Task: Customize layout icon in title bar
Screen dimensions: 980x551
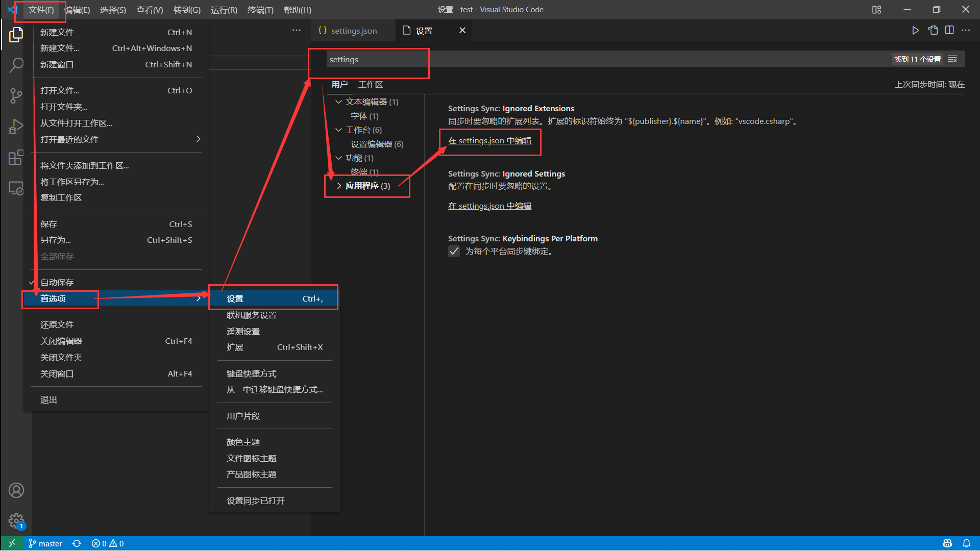Action: [876, 10]
